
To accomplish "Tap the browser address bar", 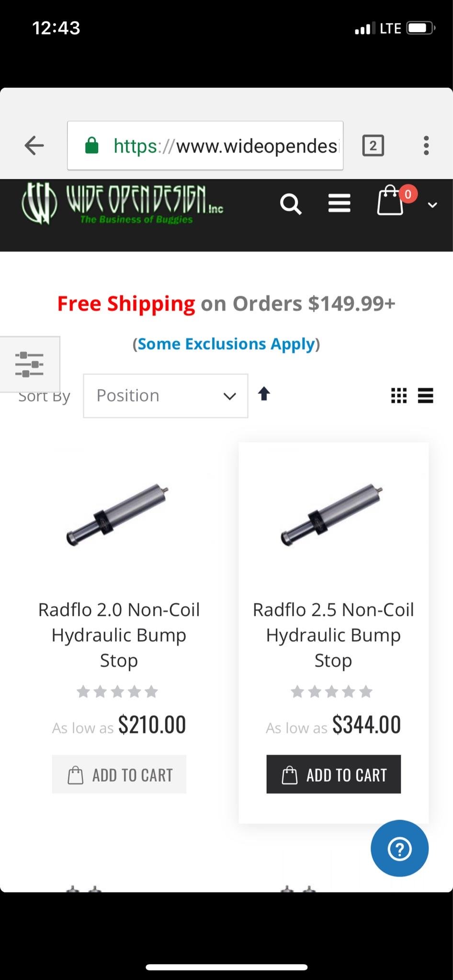I will 205,145.
